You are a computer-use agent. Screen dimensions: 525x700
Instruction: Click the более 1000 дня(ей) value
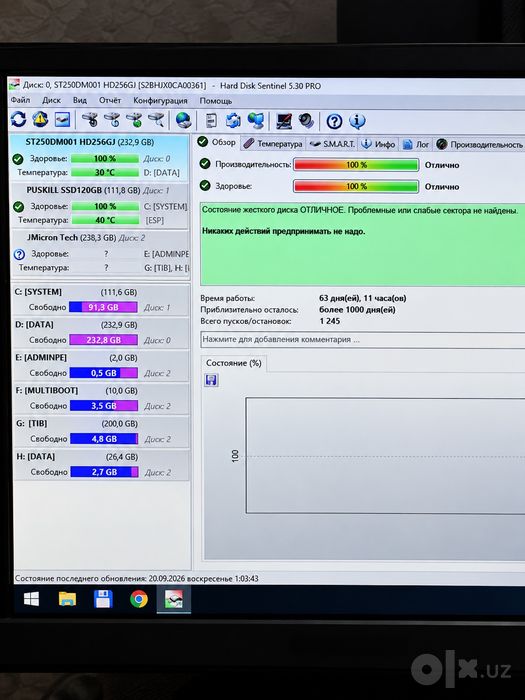[357, 309]
